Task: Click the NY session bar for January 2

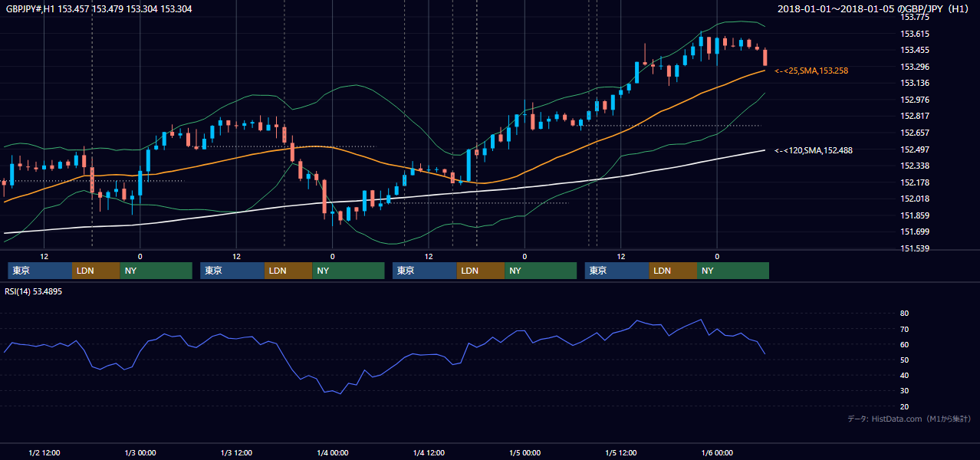Action: pyautogui.click(x=156, y=271)
